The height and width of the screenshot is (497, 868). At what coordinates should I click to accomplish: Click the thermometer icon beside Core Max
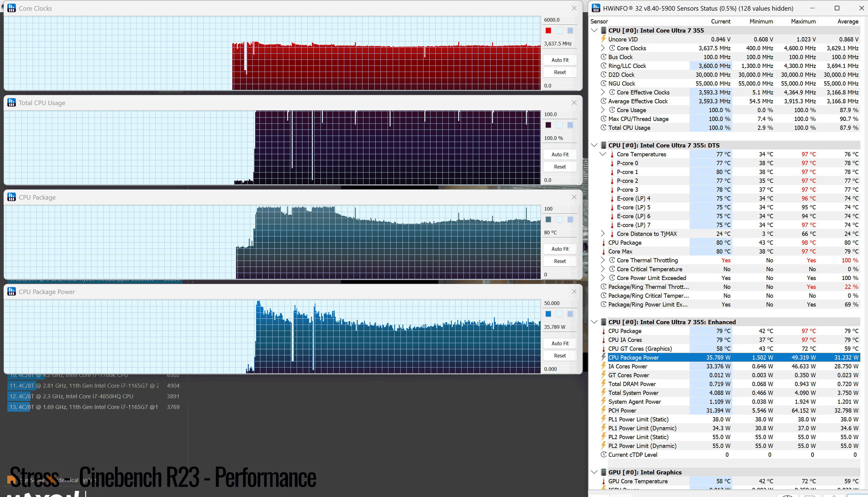603,252
